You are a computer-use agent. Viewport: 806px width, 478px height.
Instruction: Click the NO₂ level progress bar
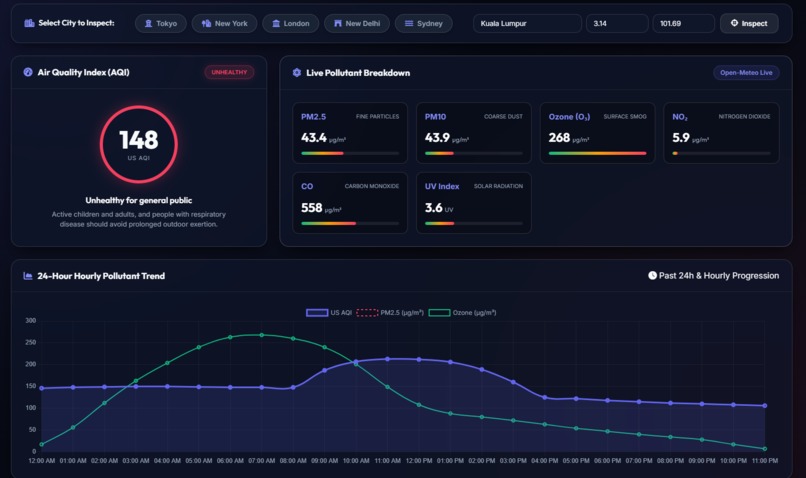(x=721, y=153)
